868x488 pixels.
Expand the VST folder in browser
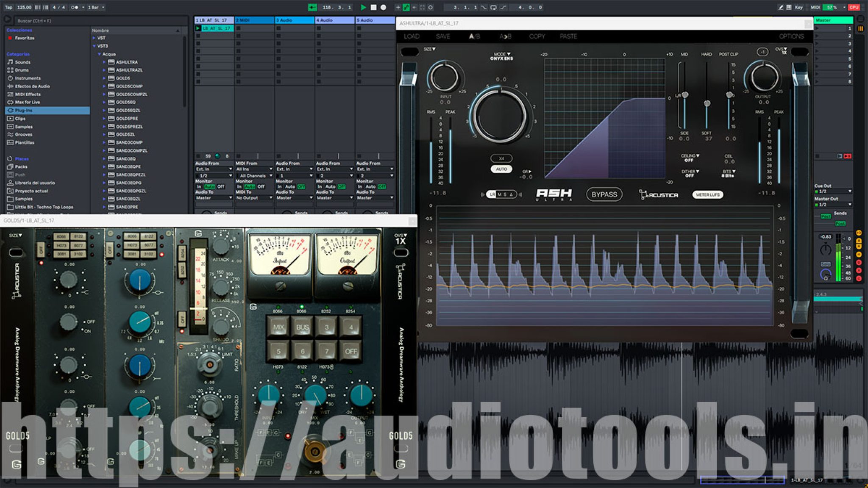click(x=94, y=38)
